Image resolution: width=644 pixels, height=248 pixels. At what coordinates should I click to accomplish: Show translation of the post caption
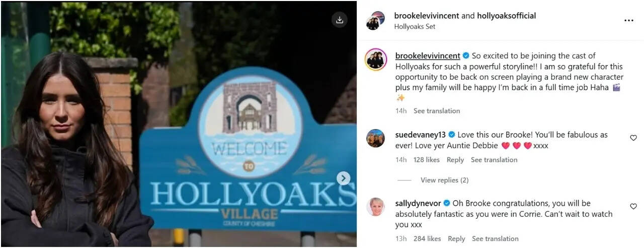[x=437, y=111]
